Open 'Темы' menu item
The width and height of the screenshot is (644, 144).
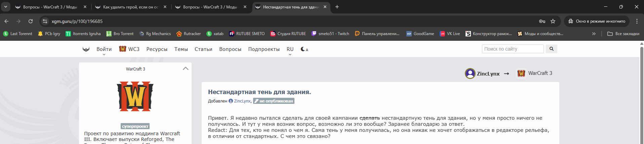pyautogui.click(x=181, y=49)
